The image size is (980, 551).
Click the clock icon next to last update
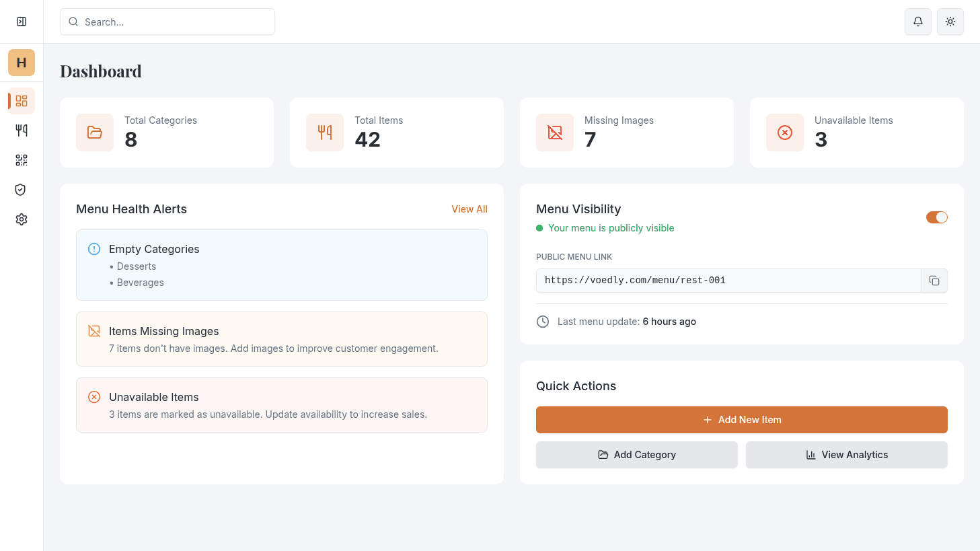coord(543,322)
